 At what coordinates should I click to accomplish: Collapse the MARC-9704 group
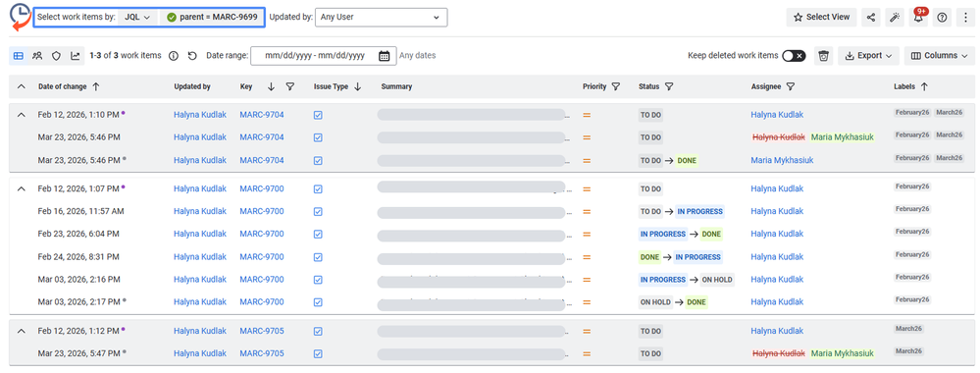22,115
